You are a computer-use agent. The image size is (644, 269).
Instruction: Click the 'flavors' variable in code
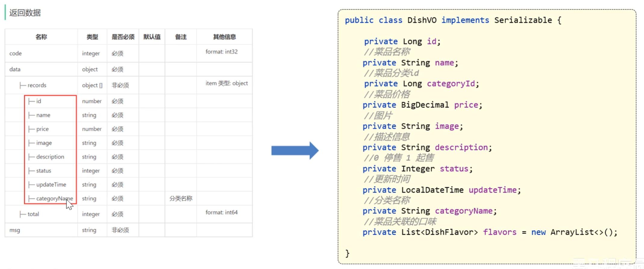pos(500,232)
